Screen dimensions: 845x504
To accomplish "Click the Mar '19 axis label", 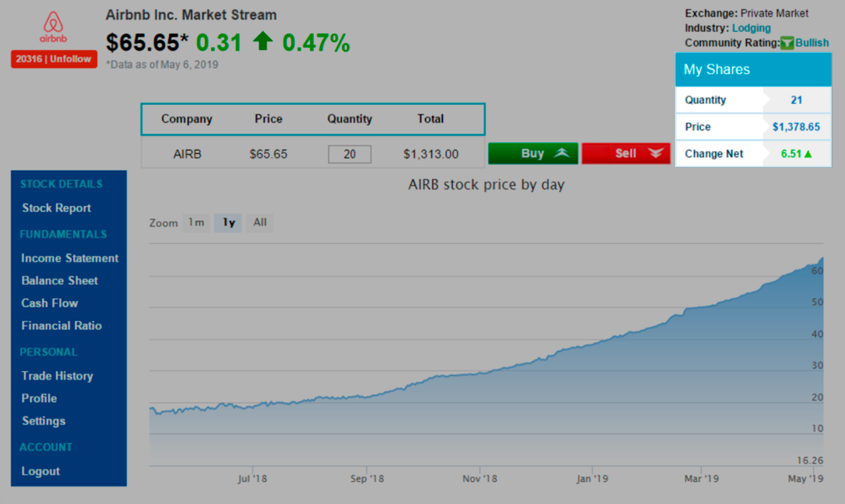I will (x=701, y=479).
